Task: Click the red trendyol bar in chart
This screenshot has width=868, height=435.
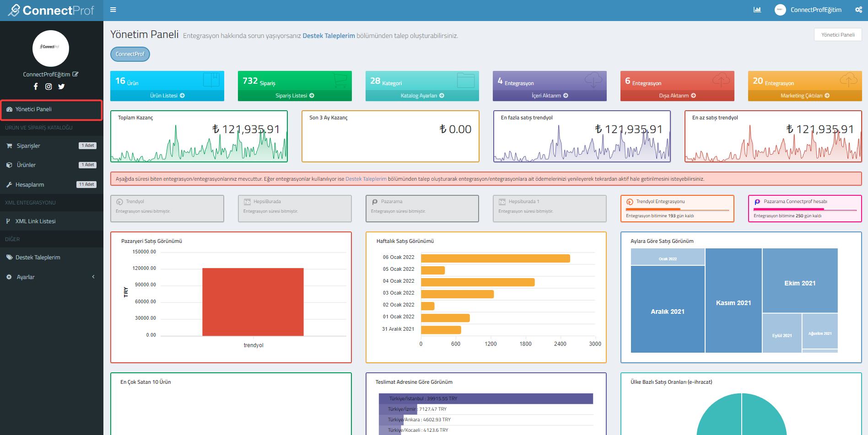Action: [253, 302]
